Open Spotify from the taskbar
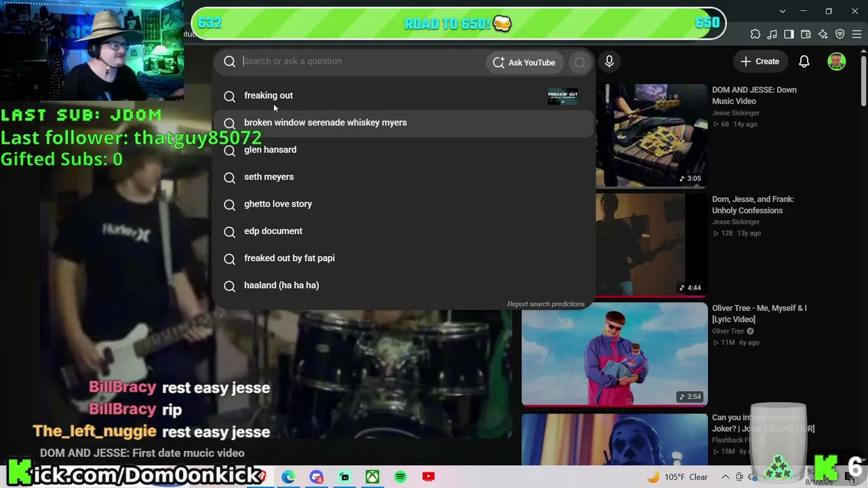 [x=400, y=476]
